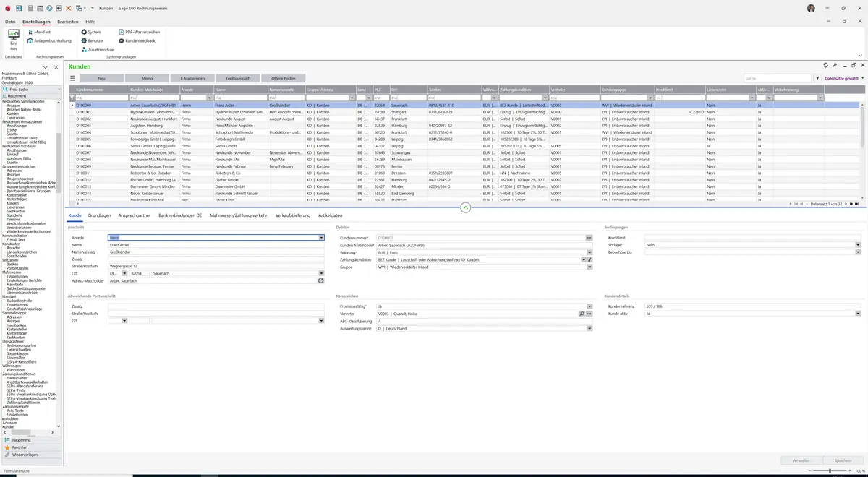Viewport: 868px width, 477px height.
Task: Open the hamburger menu beside Neu button
Action: click(72, 78)
